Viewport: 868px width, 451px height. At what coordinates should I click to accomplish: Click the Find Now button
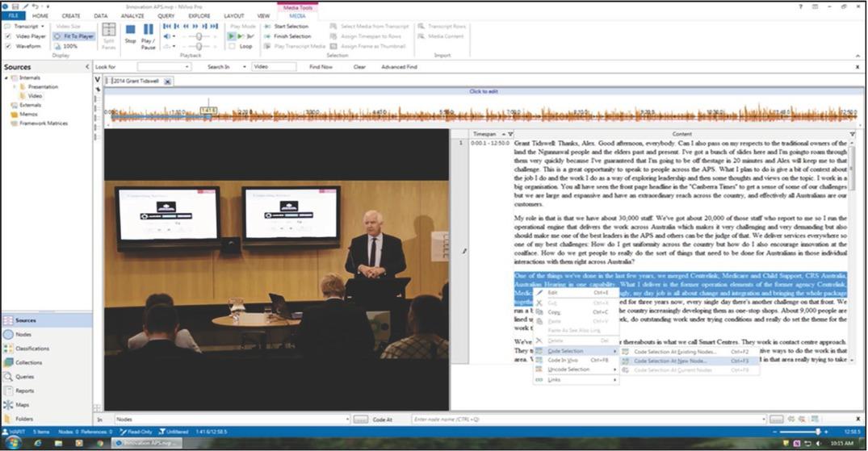[x=321, y=67]
